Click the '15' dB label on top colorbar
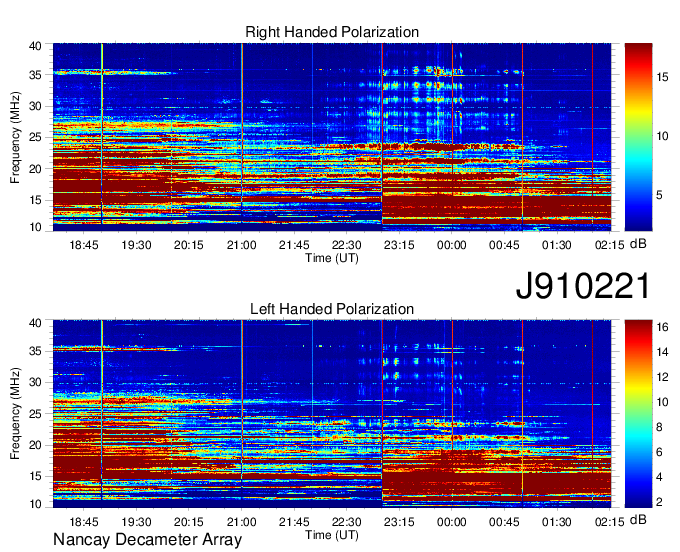The height and width of the screenshot is (552, 680). tap(662, 77)
